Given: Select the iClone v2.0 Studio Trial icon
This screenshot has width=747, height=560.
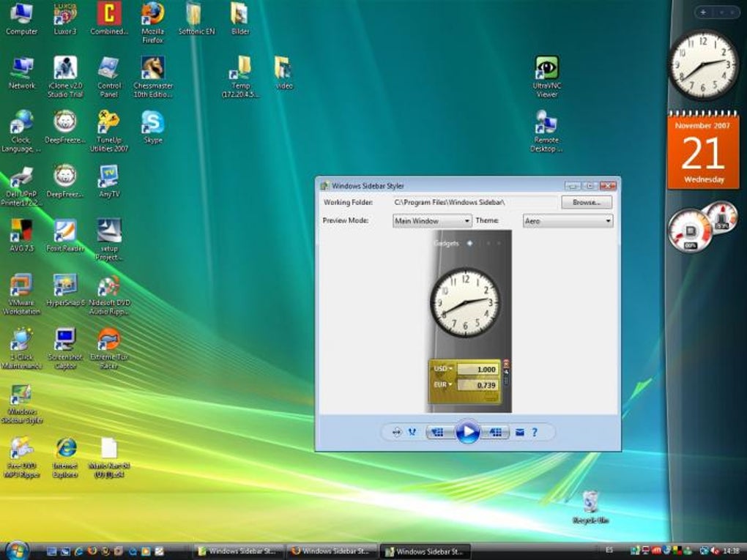Looking at the screenshot, I should pos(65,77).
